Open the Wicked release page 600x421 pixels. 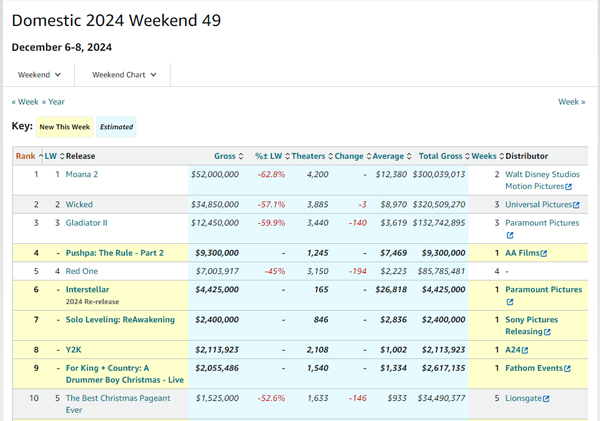pos(79,204)
